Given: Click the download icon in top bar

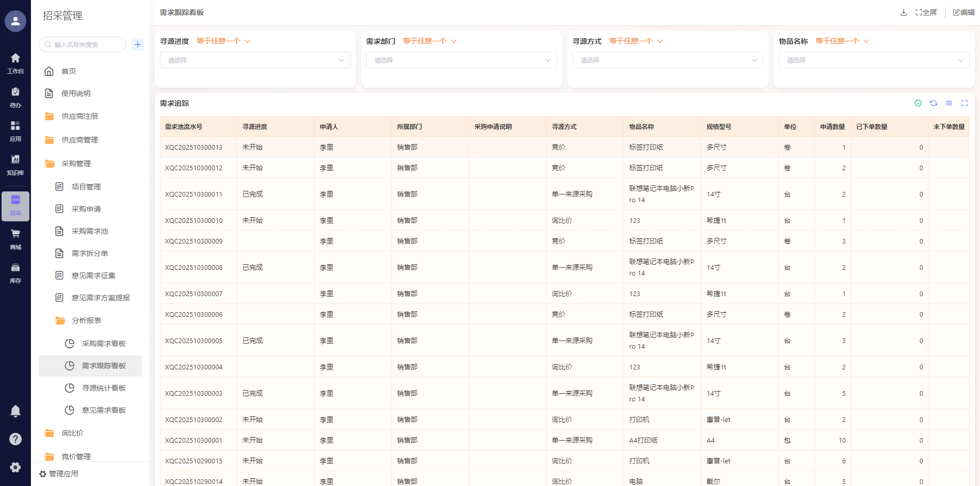Looking at the screenshot, I should coord(904,12).
